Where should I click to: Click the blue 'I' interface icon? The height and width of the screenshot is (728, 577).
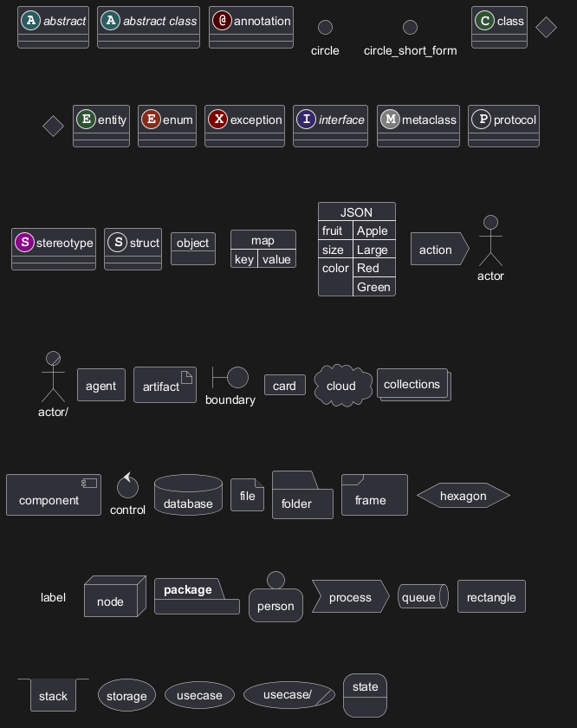(x=306, y=120)
